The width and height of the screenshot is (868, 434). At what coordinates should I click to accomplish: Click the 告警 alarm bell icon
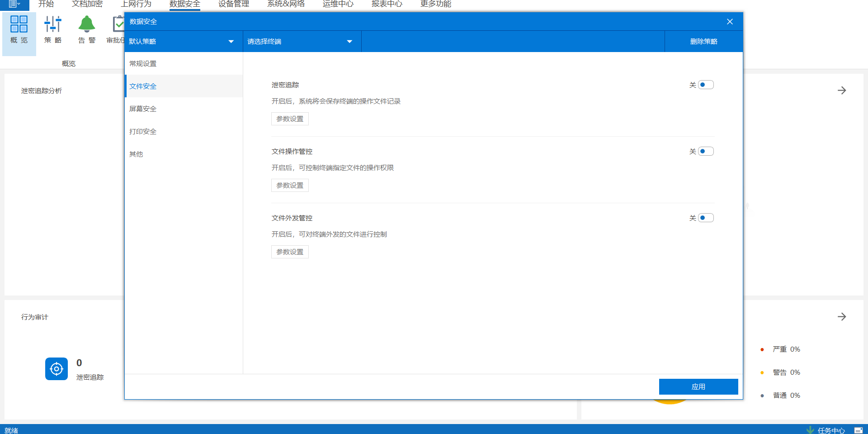pos(87,24)
